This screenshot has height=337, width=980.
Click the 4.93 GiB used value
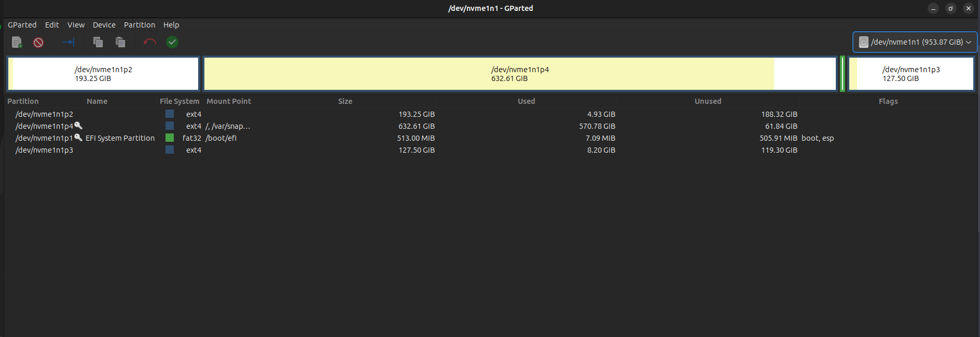601,114
